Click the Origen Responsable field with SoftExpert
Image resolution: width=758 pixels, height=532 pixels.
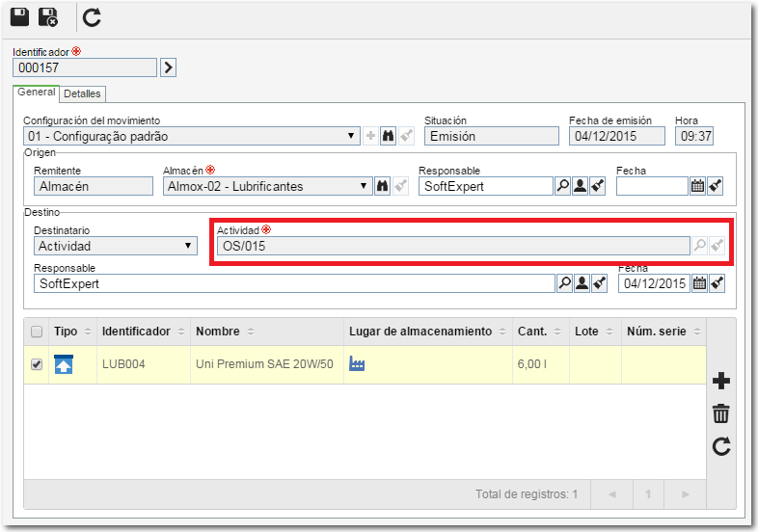[x=485, y=186]
